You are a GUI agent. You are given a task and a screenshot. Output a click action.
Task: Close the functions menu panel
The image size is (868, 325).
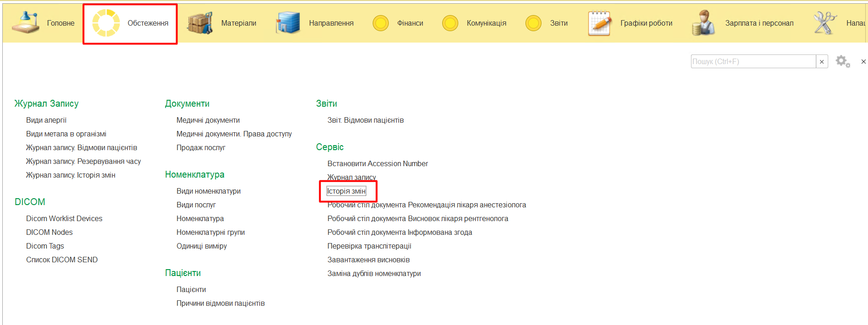[863, 61]
